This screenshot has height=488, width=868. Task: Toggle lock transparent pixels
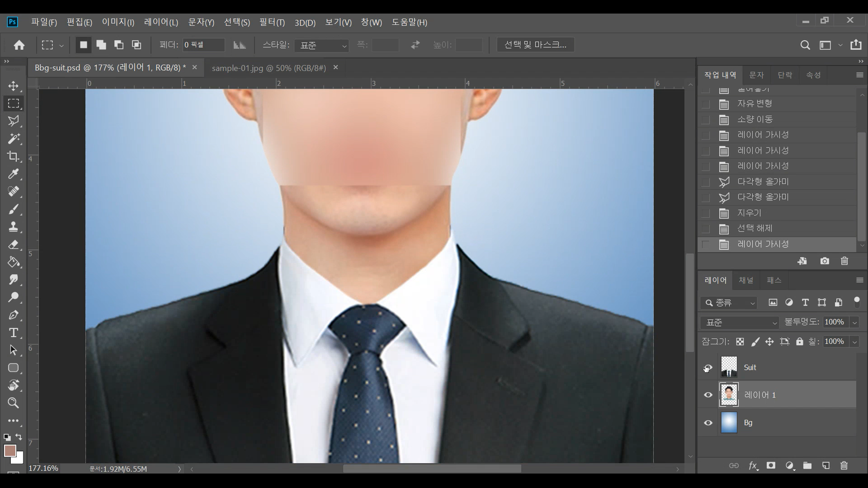point(740,342)
